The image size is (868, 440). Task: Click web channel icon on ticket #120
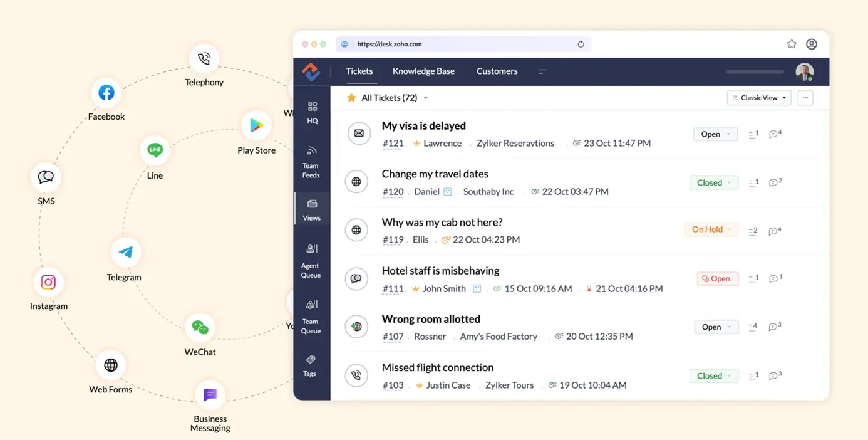pos(356,182)
